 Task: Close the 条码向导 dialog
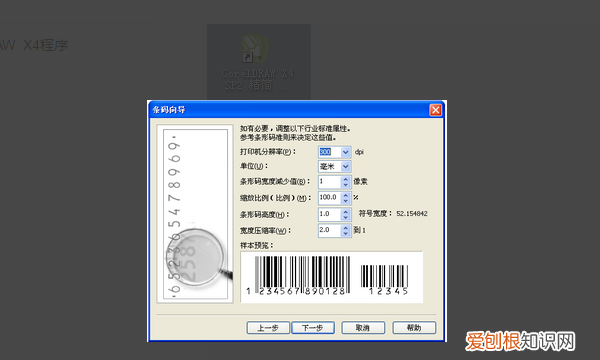[x=435, y=110]
